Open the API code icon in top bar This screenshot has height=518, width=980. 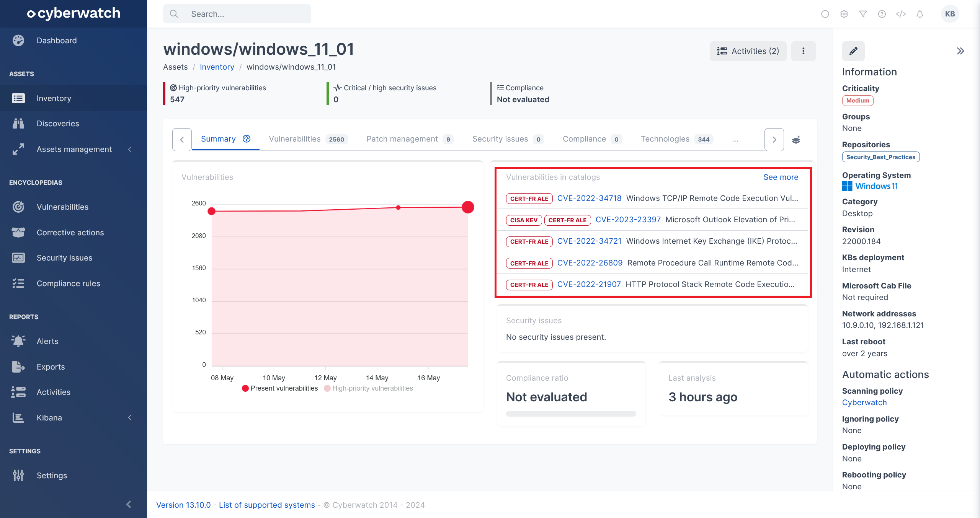[901, 14]
